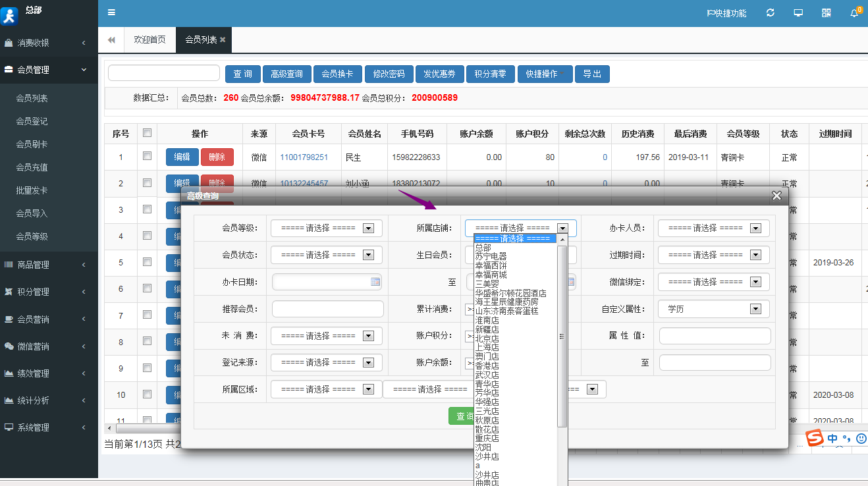Viewport: 868px width, 486px height.
Task: Click the Sogou smiley face icon
Action: click(x=861, y=439)
